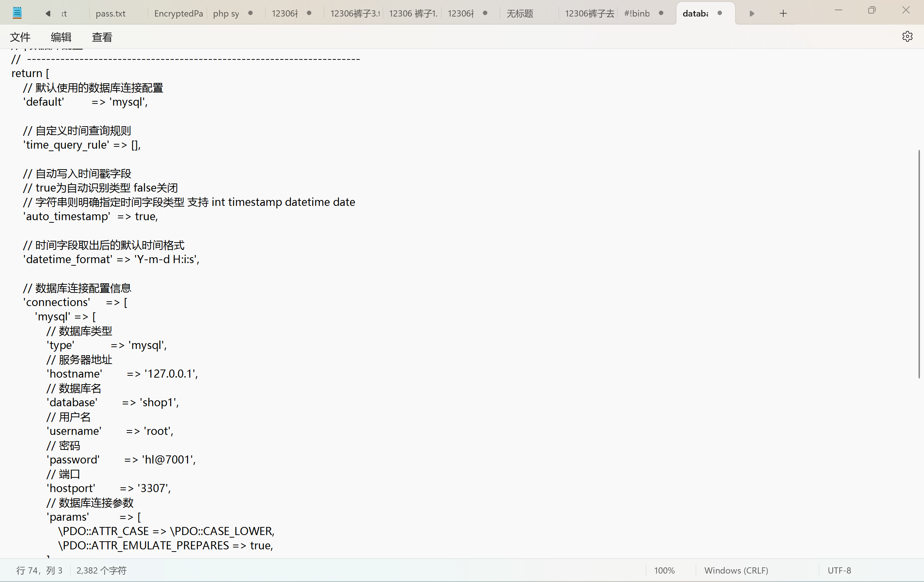Click comment // 数据库连接参数
924x582 pixels.
point(90,502)
